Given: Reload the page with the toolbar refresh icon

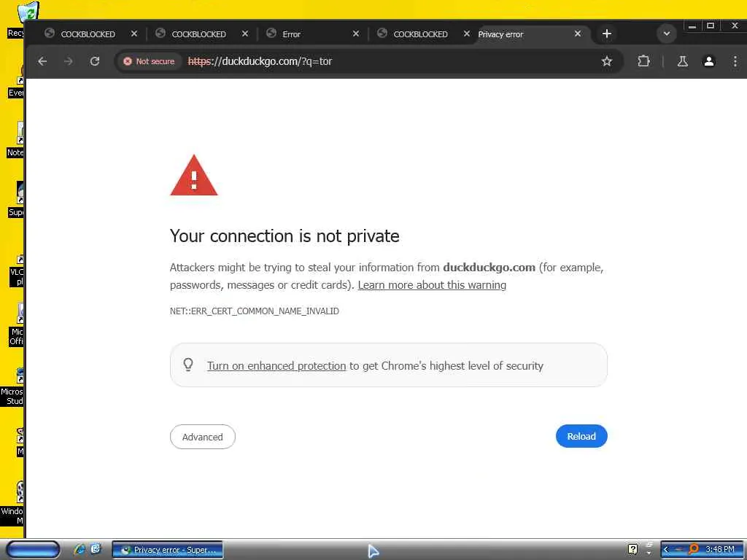Looking at the screenshot, I should pyautogui.click(x=95, y=61).
